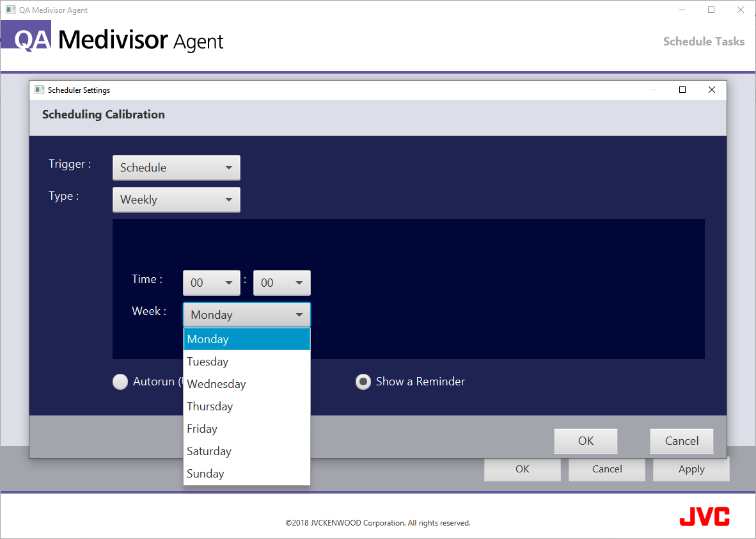
Task: Click Cancel in the main Agent window
Action: tap(607, 469)
